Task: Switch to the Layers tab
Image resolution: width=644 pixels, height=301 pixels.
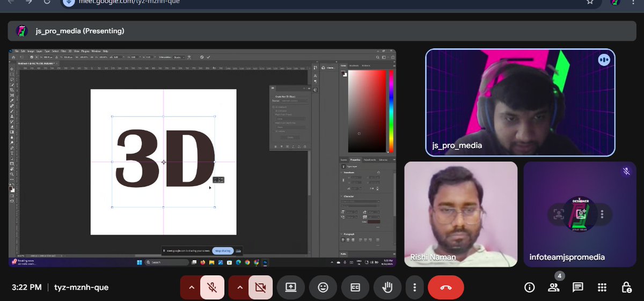Action: coord(343,159)
